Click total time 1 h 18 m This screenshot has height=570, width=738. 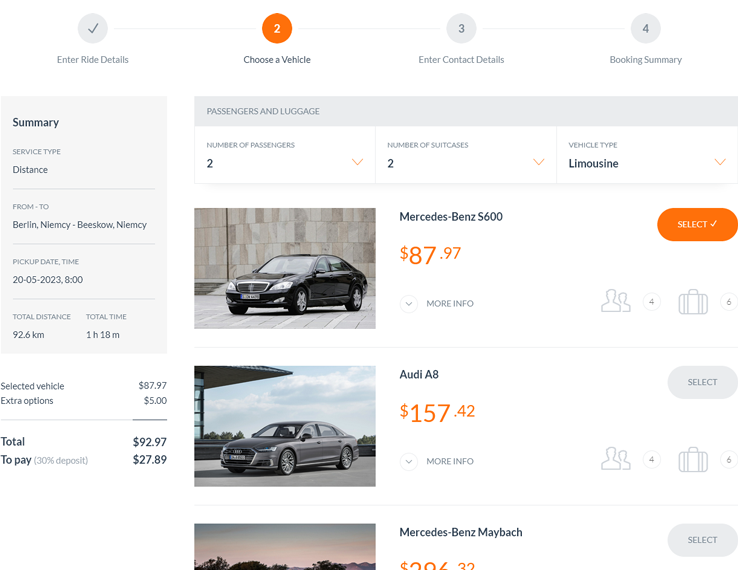tap(103, 335)
